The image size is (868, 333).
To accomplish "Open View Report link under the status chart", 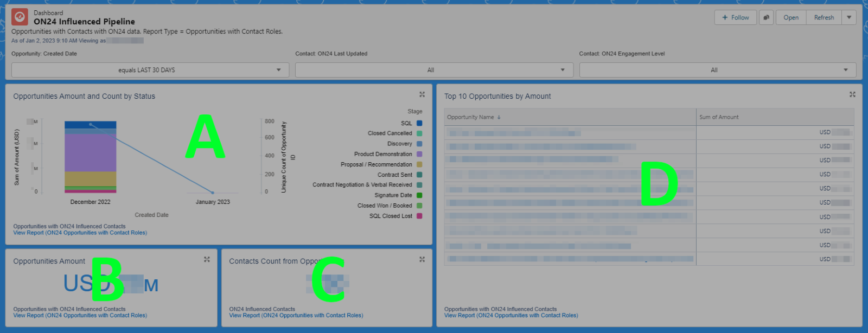I will click(x=80, y=233).
